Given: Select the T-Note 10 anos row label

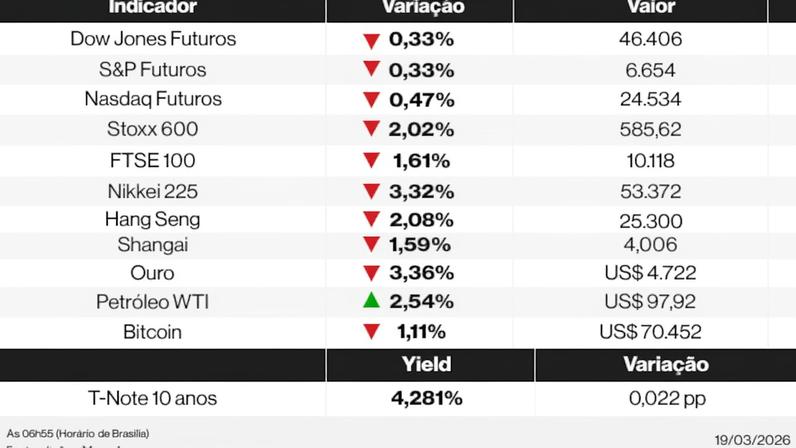Looking at the screenshot, I should [x=153, y=399].
